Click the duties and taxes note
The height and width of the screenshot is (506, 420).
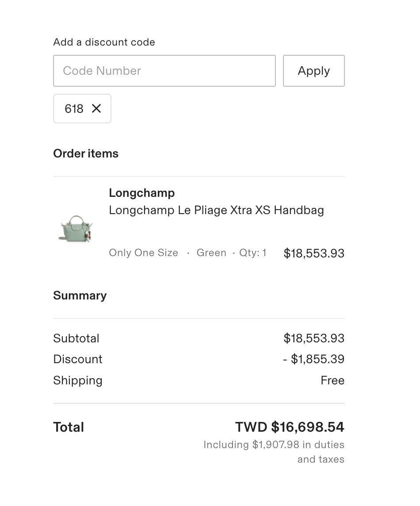(274, 452)
